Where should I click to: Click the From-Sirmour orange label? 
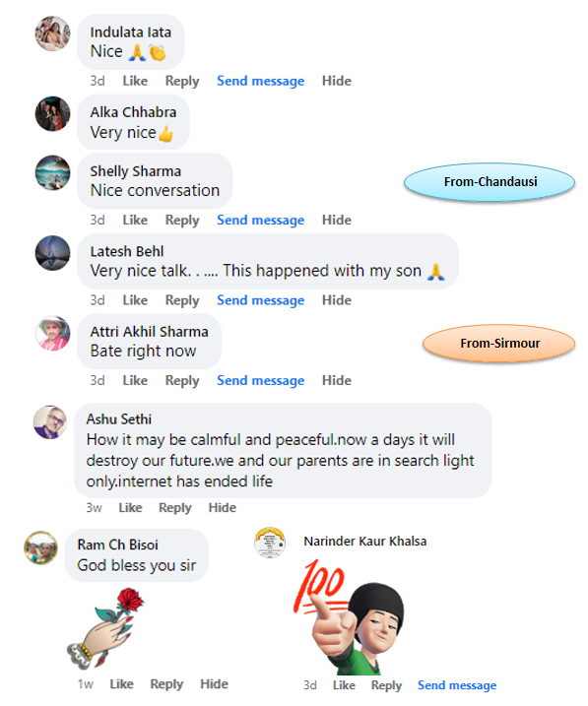point(498,343)
